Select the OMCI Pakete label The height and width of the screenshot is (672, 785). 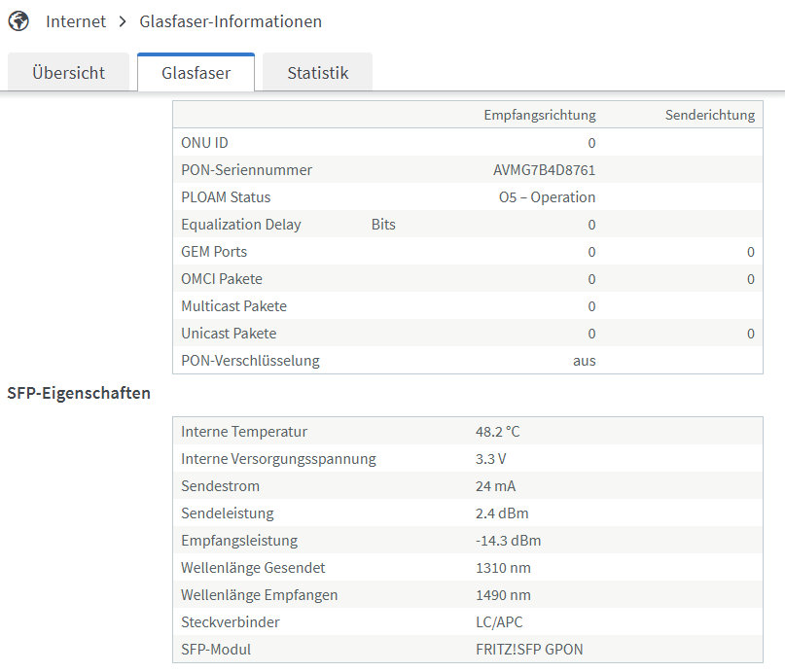(x=221, y=279)
